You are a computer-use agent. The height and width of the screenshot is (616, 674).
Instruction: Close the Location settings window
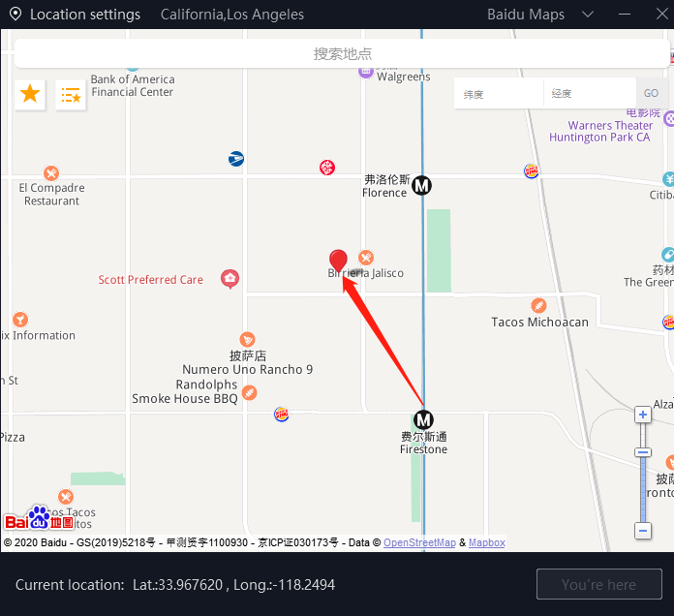coord(662,15)
